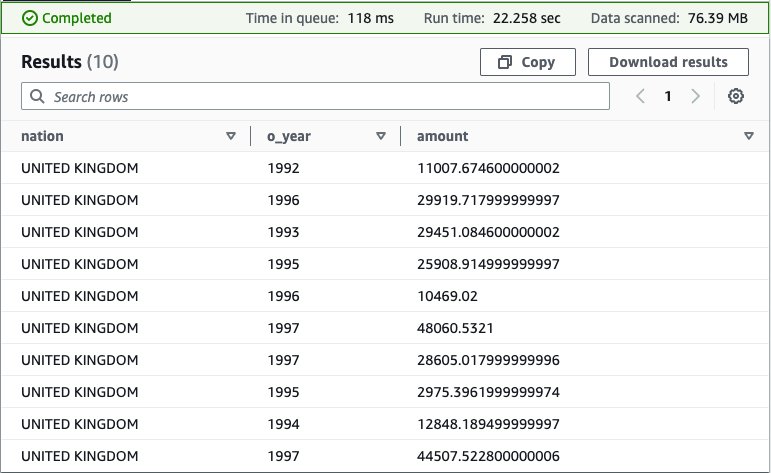Click the Results (10) heading

[x=70, y=62]
